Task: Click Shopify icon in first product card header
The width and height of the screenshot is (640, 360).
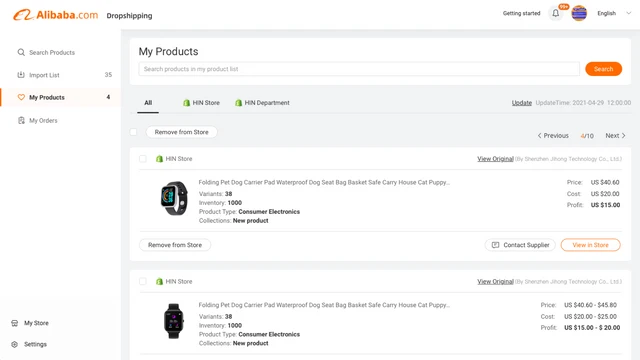Action: pos(159,159)
